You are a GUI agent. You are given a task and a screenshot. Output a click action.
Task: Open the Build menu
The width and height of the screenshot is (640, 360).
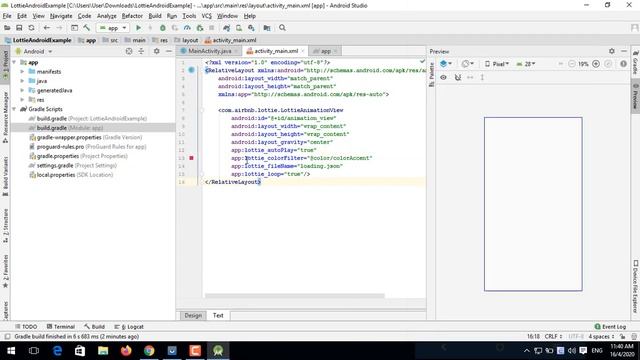point(155,16)
